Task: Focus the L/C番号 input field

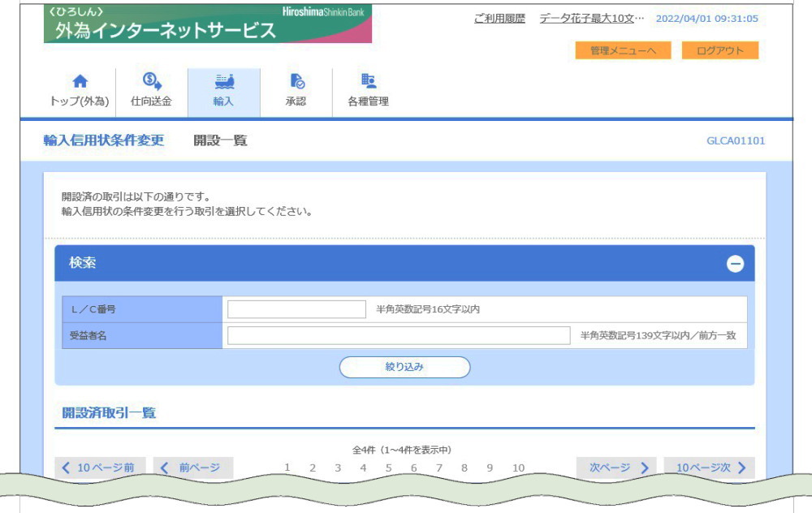Action: 296,309
